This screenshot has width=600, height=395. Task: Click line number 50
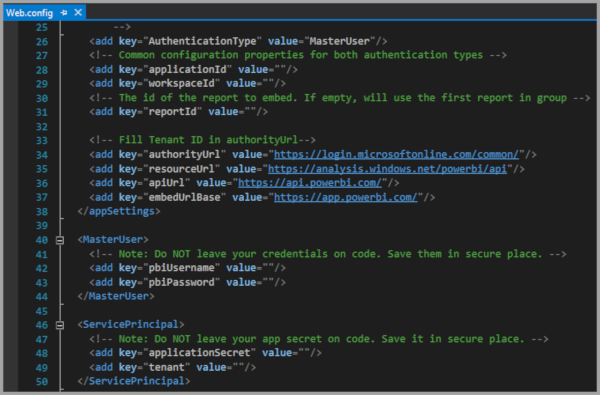tap(42, 382)
